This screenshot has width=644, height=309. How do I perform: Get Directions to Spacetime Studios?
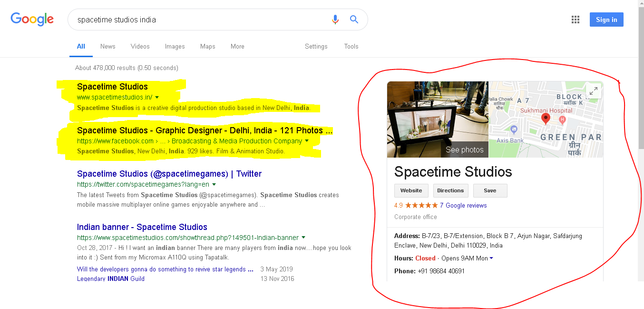[x=450, y=190]
